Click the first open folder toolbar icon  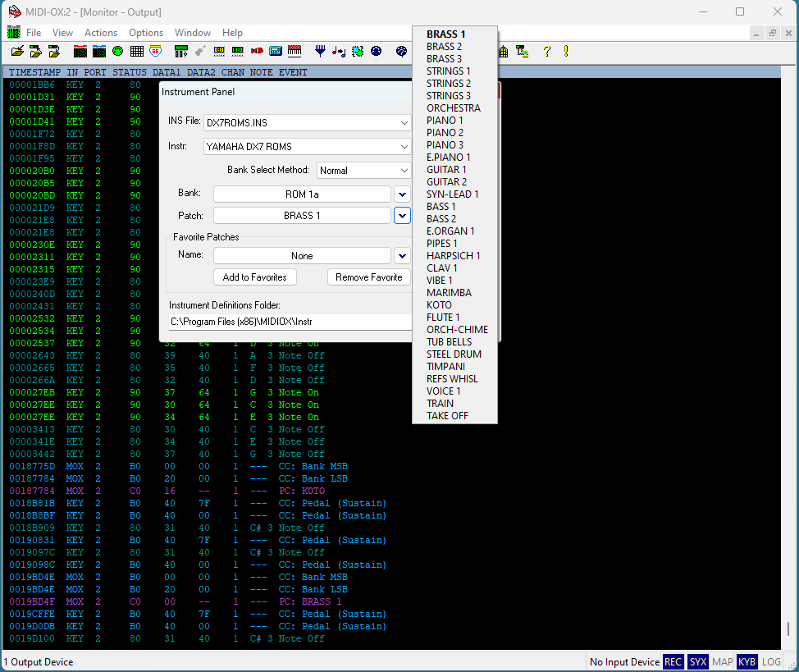click(17, 51)
